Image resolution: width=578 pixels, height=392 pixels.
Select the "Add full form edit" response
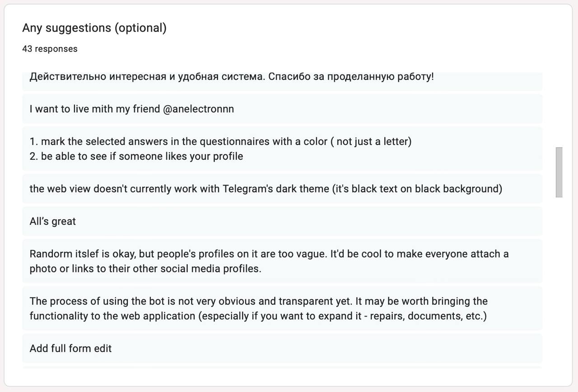pyautogui.click(x=70, y=348)
